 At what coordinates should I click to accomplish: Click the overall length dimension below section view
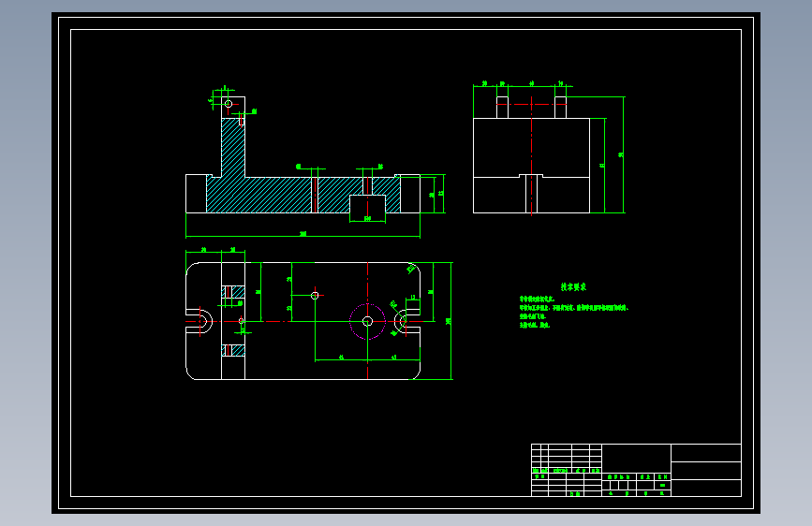303,235
